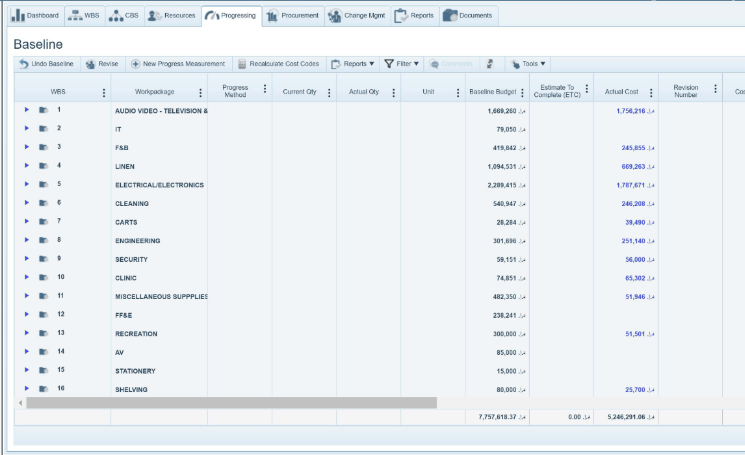Expand WBS row 5 Electrical/Electronics
Viewport: 745px width, 455px height.
pos(27,184)
